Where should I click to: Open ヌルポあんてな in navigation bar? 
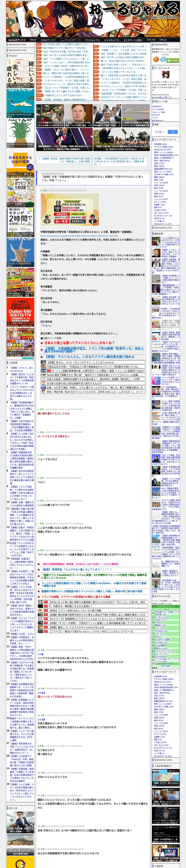111,40
